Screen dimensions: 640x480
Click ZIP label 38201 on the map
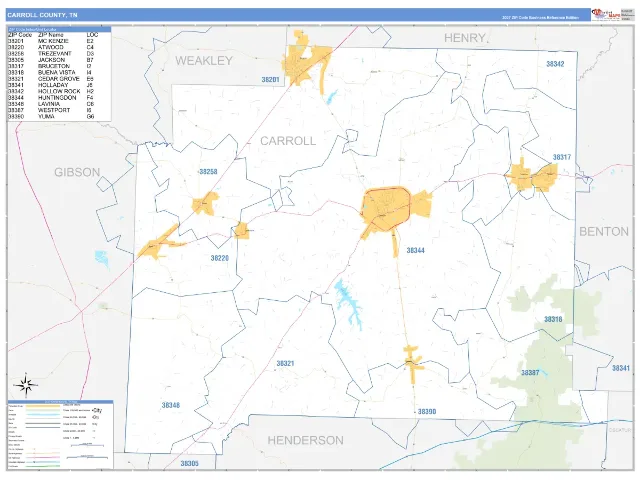(x=270, y=80)
